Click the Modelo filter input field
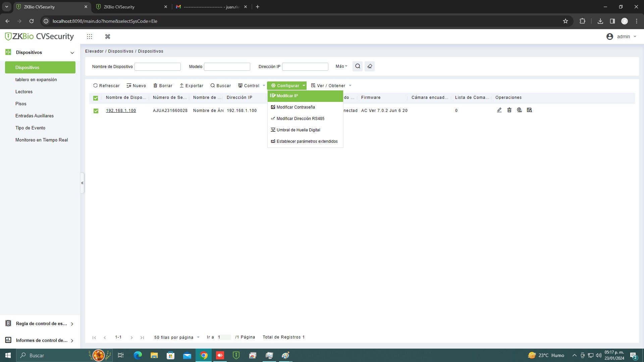The height and width of the screenshot is (362, 644). pyautogui.click(x=227, y=67)
